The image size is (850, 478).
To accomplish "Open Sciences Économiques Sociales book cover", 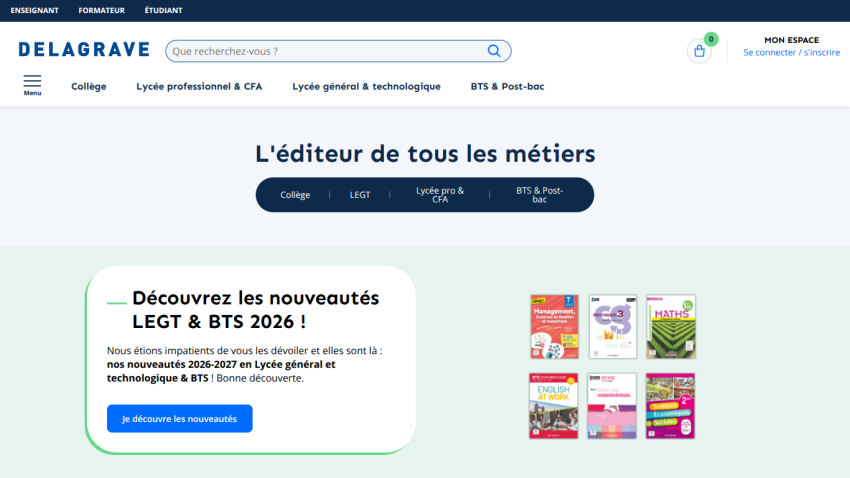I will pos(670,405).
